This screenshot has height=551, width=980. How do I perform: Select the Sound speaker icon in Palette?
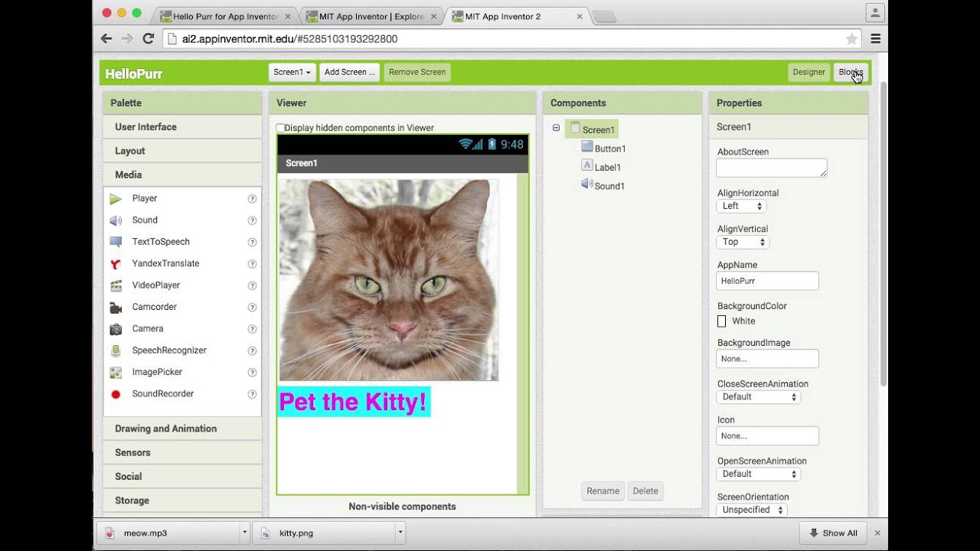click(x=116, y=220)
